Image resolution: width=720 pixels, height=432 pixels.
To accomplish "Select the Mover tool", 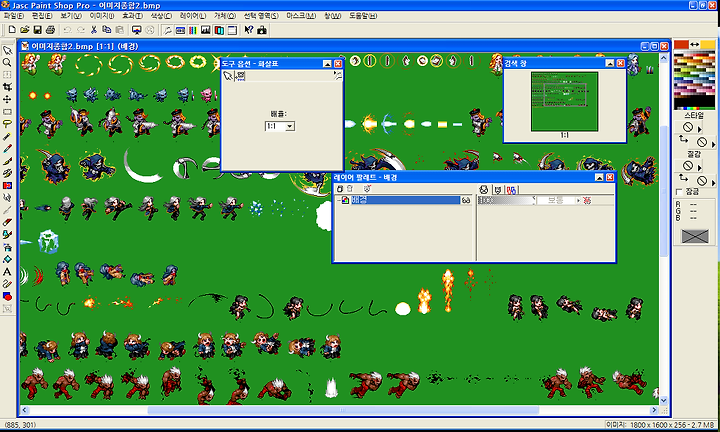I will pyautogui.click(x=7, y=99).
